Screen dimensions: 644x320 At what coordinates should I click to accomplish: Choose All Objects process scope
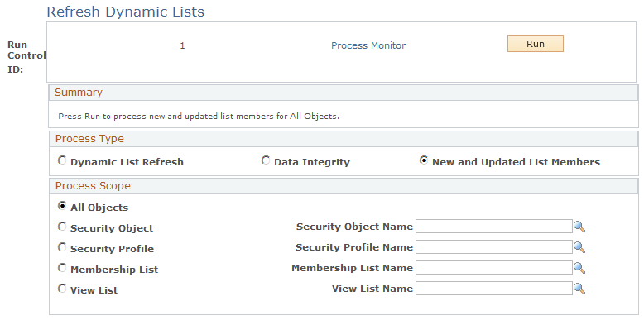pyautogui.click(x=62, y=206)
